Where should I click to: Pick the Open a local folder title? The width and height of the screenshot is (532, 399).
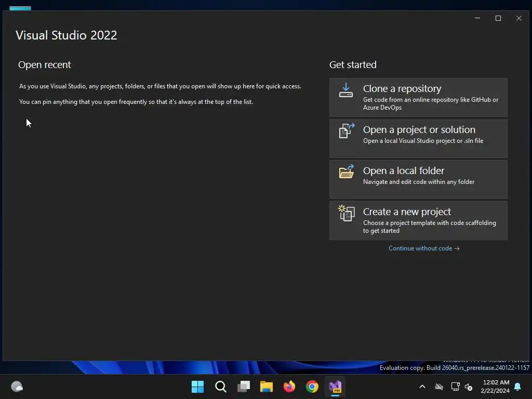(x=403, y=170)
